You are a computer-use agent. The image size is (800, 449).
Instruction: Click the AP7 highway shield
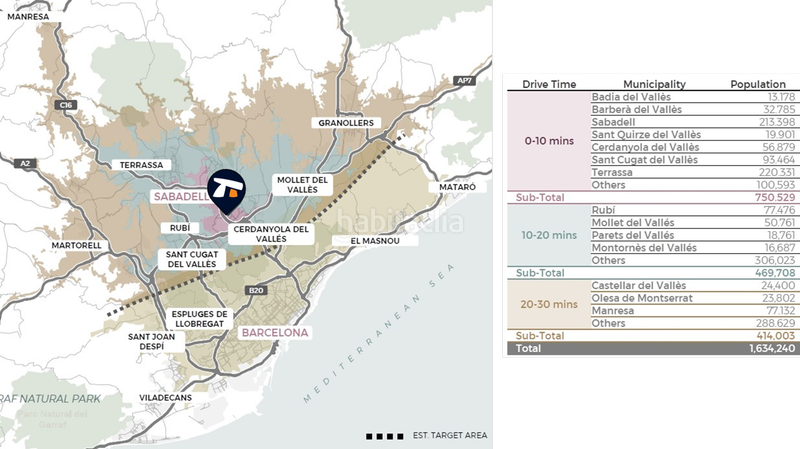pos(463,80)
